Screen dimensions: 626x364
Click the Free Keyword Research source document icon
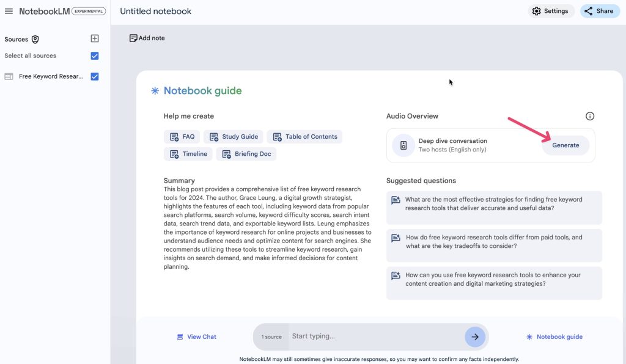click(9, 77)
